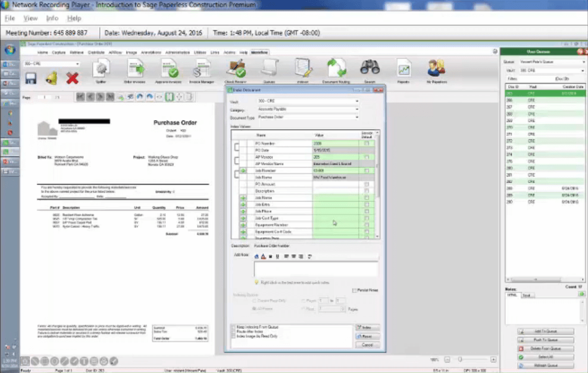Click the Windows Start orb
Screen dimensions: 588x373
[x=10, y=50]
